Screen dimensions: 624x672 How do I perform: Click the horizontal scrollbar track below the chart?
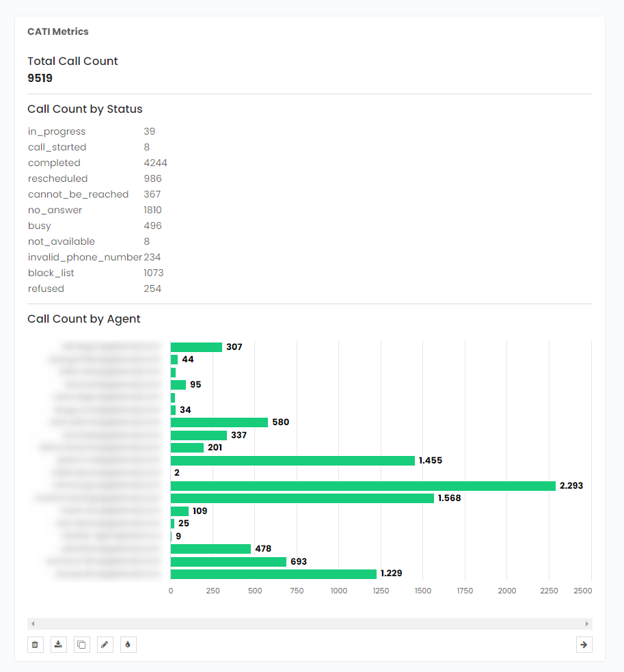(308, 623)
